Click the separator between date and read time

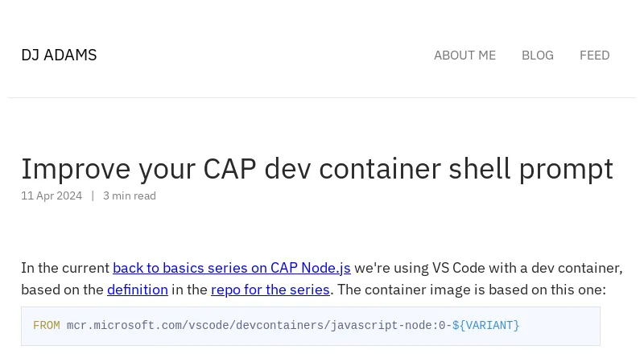click(93, 195)
